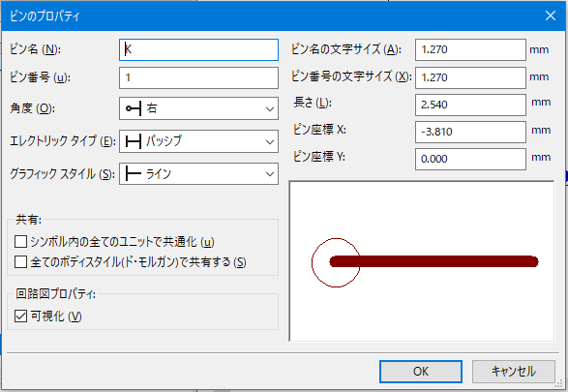Click the キャンセル button
Viewport: 568px width, 392px height.
point(513,372)
